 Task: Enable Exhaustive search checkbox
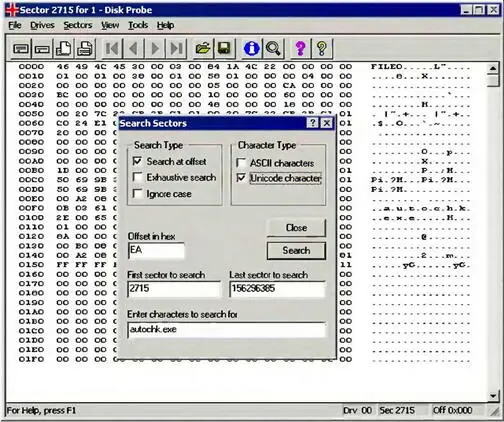137,177
